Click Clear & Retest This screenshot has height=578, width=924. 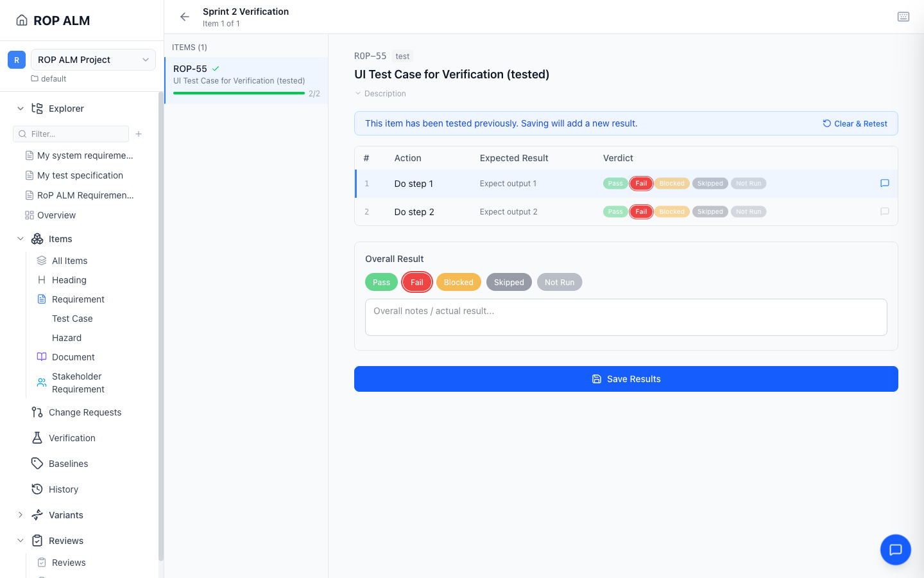855,123
